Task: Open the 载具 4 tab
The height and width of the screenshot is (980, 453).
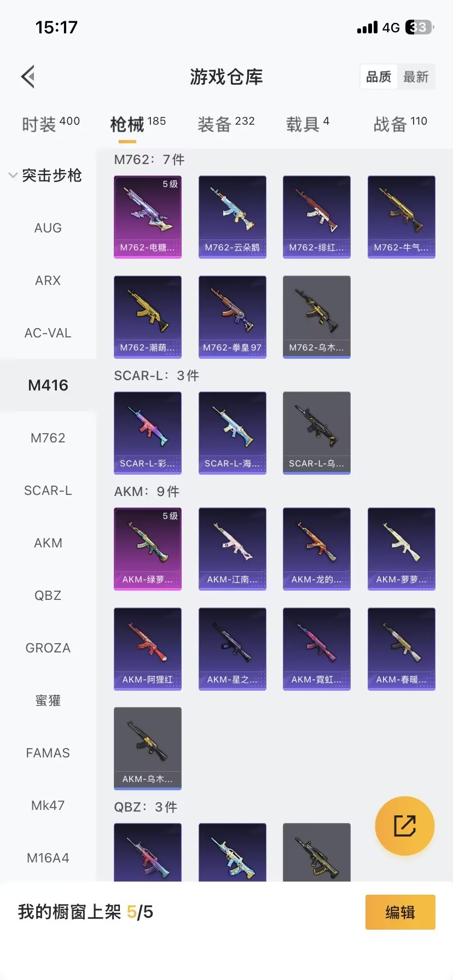Action: (x=307, y=124)
